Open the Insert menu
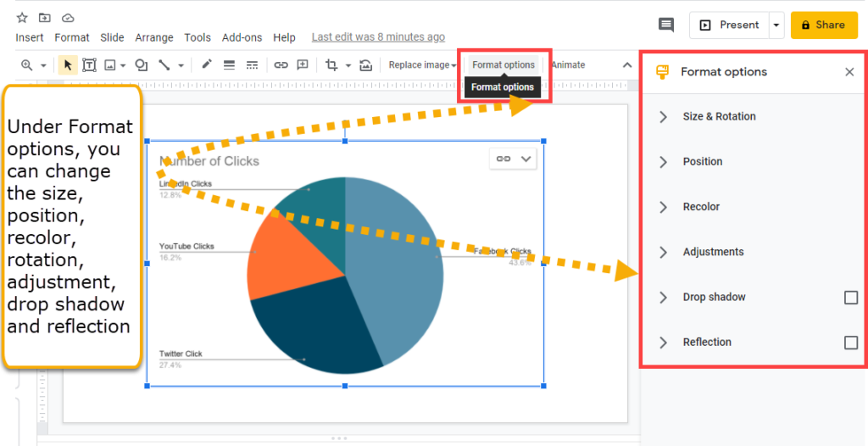868x446 pixels. point(30,37)
